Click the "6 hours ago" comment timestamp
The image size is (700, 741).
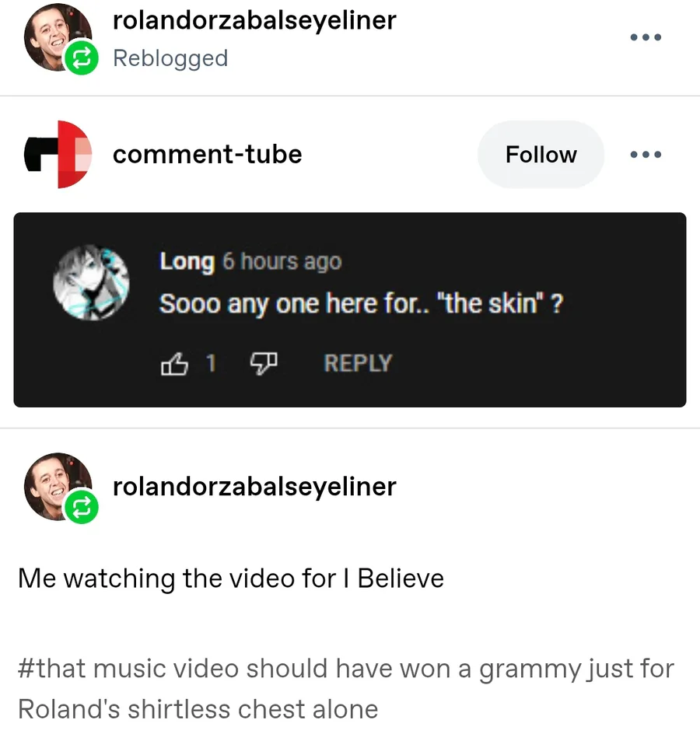click(x=282, y=261)
